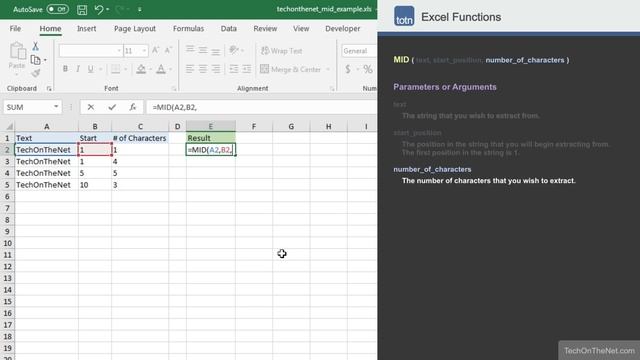Open the Font settings dialog launcher
The image size is (640, 360).
(x=174, y=89)
